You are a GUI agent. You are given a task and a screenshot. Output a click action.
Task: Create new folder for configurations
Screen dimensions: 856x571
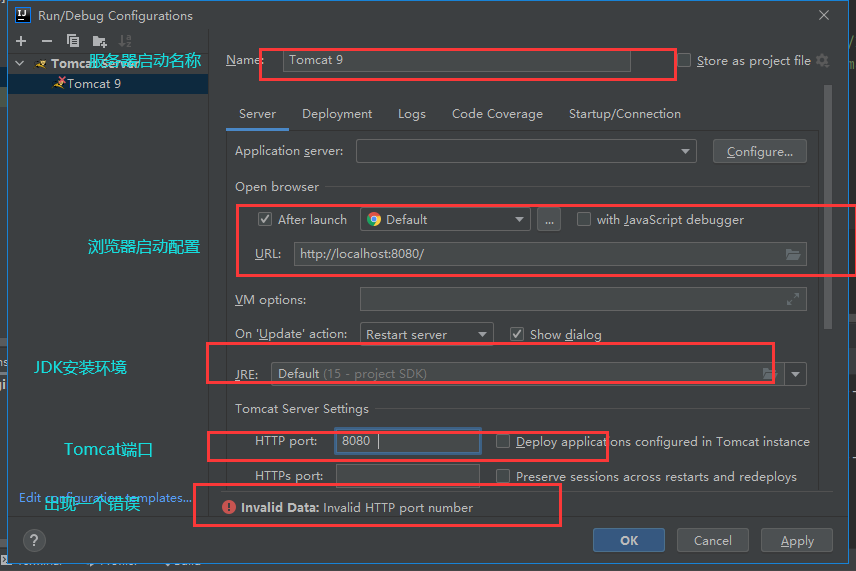(x=99, y=41)
